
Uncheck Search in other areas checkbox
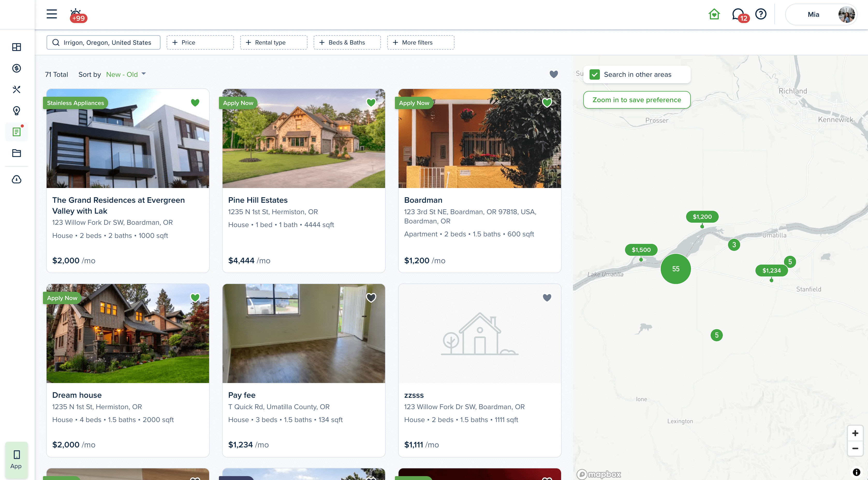click(594, 74)
